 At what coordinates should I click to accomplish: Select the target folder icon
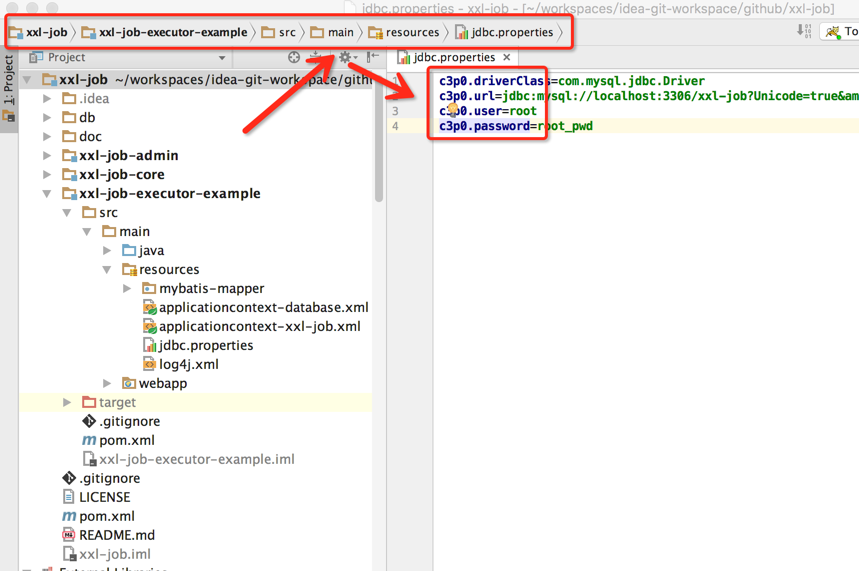[89, 402]
